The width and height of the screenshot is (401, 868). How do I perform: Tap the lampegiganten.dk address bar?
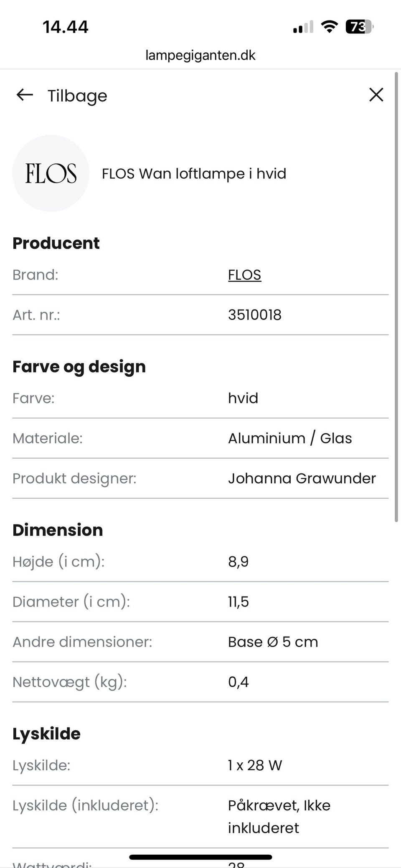coord(200,55)
